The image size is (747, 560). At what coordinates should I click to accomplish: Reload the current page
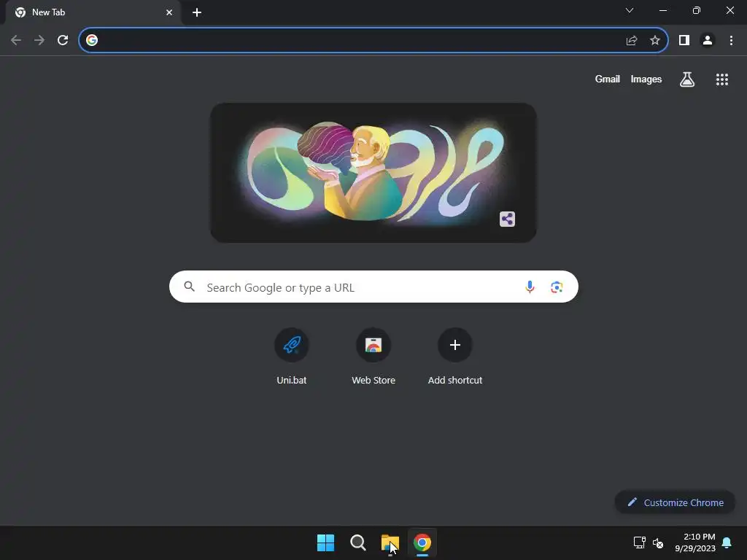pyautogui.click(x=63, y=40)
